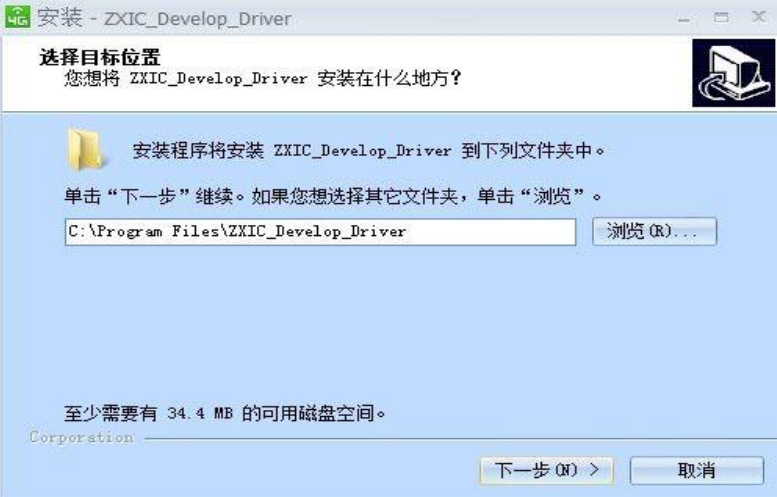The image size is (777, 497).
Task: Cancel setup with the 取消 button
Action: (x=696, y=470)
